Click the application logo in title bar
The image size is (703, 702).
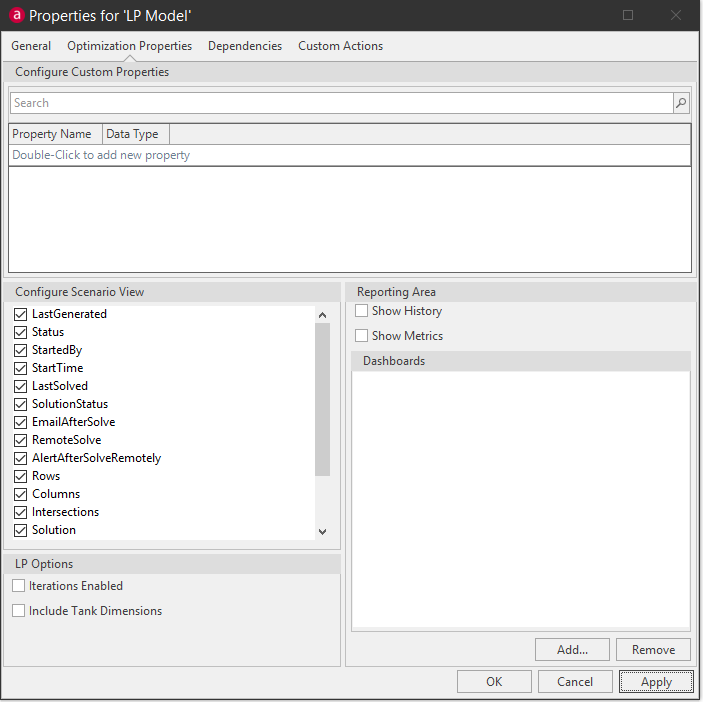[x=17, y=15]
